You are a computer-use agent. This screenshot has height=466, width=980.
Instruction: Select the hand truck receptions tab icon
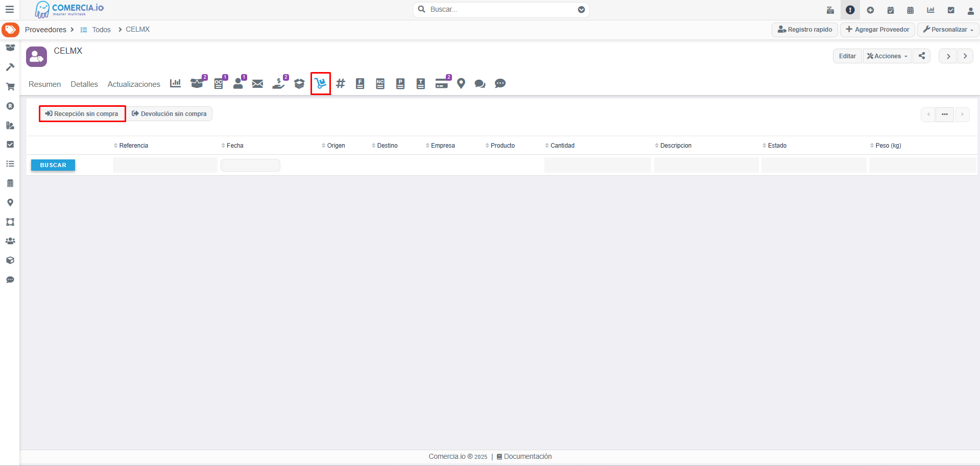pyautogui.click(x=321, y=83)
